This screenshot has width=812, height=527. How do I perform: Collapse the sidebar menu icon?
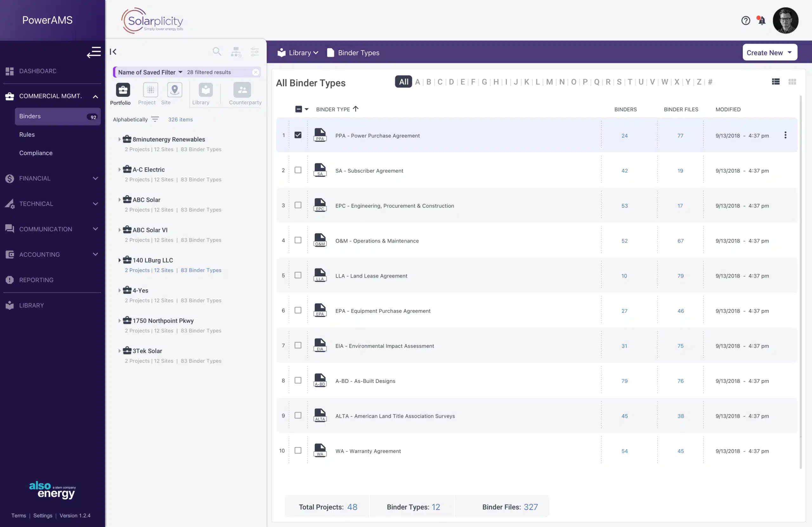point(94,52)
